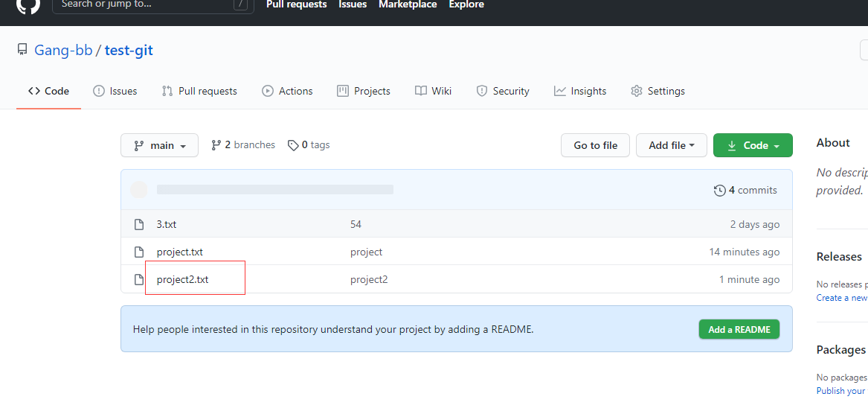Image resolution: width=868 pixels, height=414 pixels.
Task: Click the slash shortcut key icon in search
Action: pos(240,4)
